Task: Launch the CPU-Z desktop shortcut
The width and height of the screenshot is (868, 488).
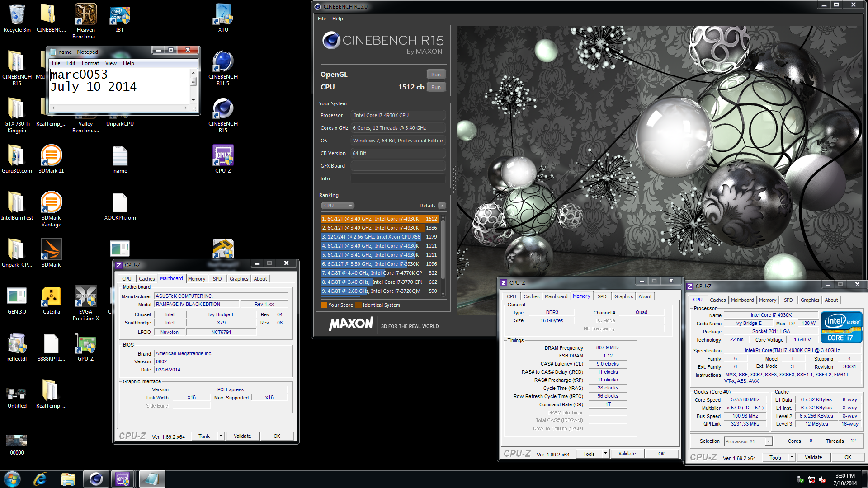Action: (223, 159)
